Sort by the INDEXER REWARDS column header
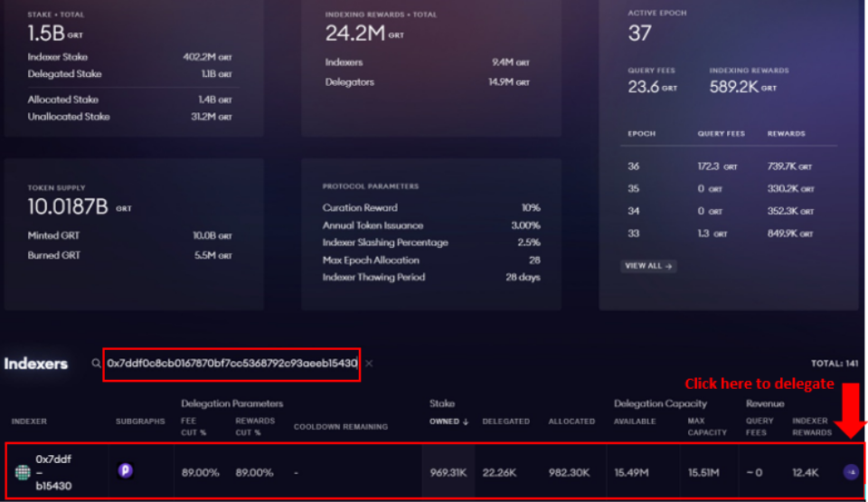This screenshot has height=502, width=868. pyautogui.click(x=812, y=427)
